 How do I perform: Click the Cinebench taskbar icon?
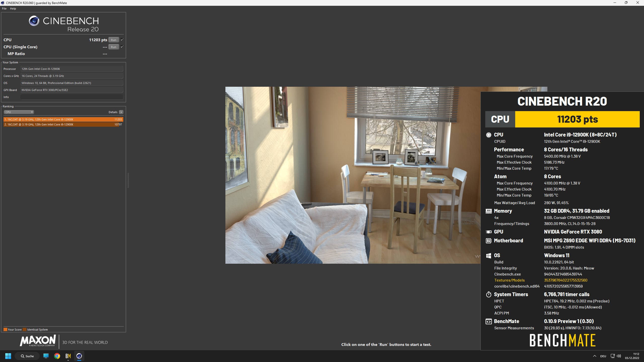[79, 356]
